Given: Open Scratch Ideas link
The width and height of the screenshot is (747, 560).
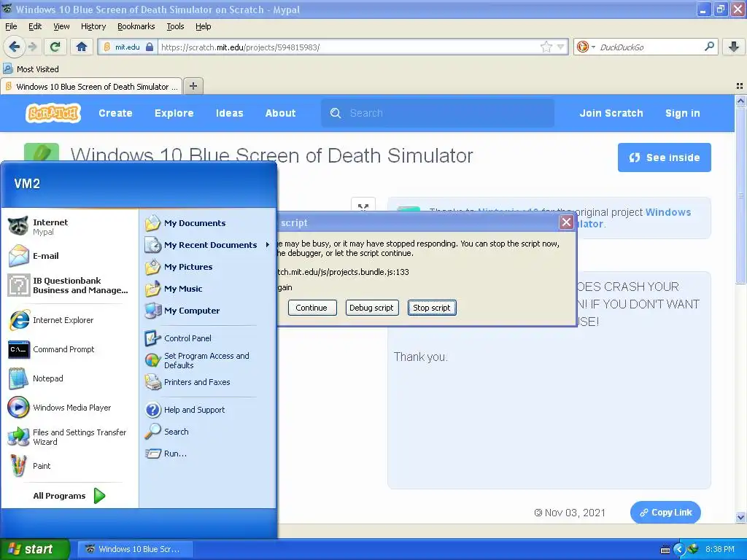Looking at the screenshot, I should click(230, 113).
